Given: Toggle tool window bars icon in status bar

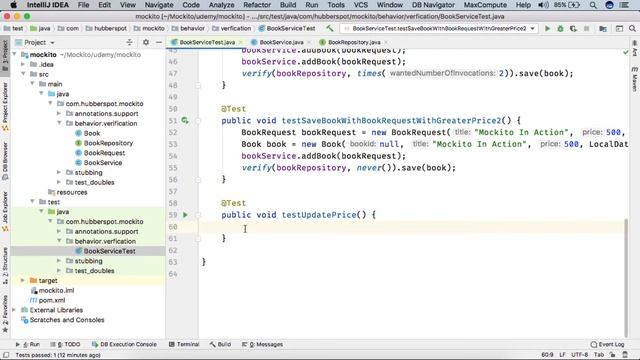Looking at the screenshot, I should point(6,355).
